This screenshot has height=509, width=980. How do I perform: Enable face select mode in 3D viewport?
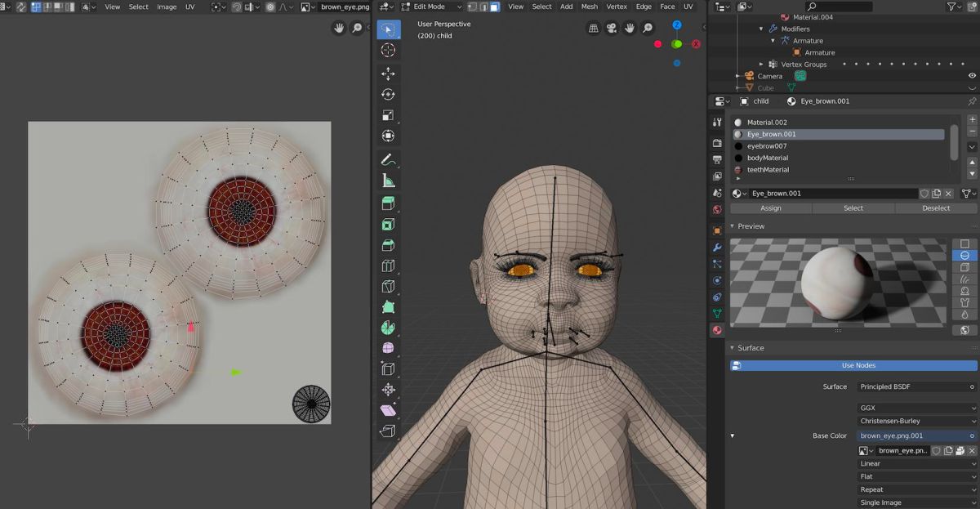[495, 7]
